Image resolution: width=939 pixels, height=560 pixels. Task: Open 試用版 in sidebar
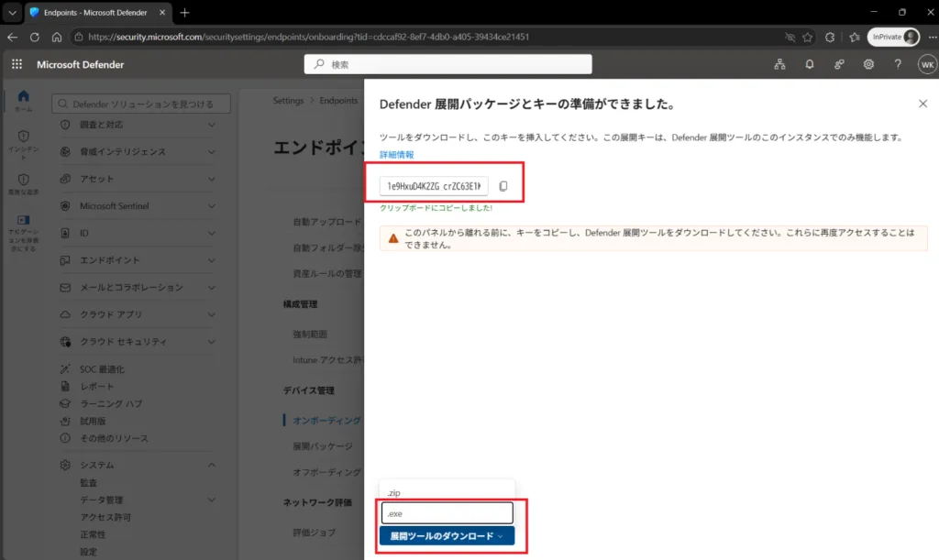point(93,422)
